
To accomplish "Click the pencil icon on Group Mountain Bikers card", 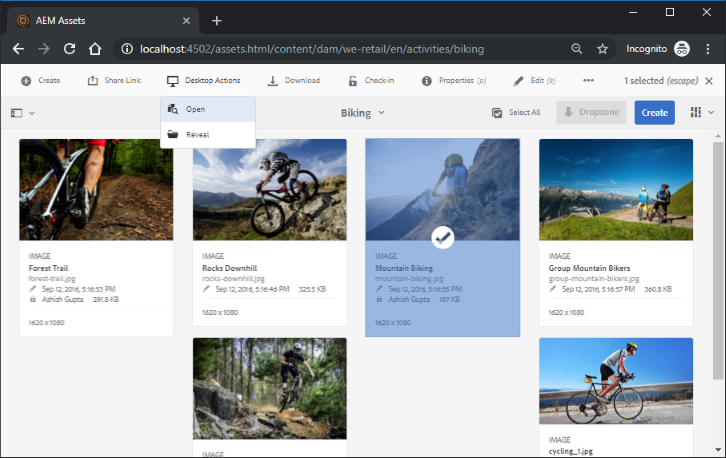I will (552, 289).
